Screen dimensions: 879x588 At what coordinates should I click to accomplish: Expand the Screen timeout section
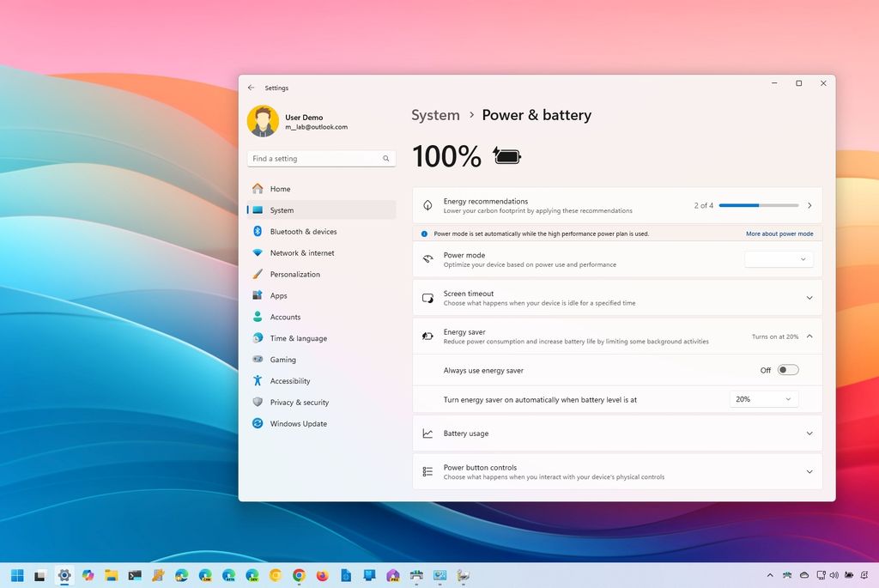pyautogui.click(x=808, y=298)
